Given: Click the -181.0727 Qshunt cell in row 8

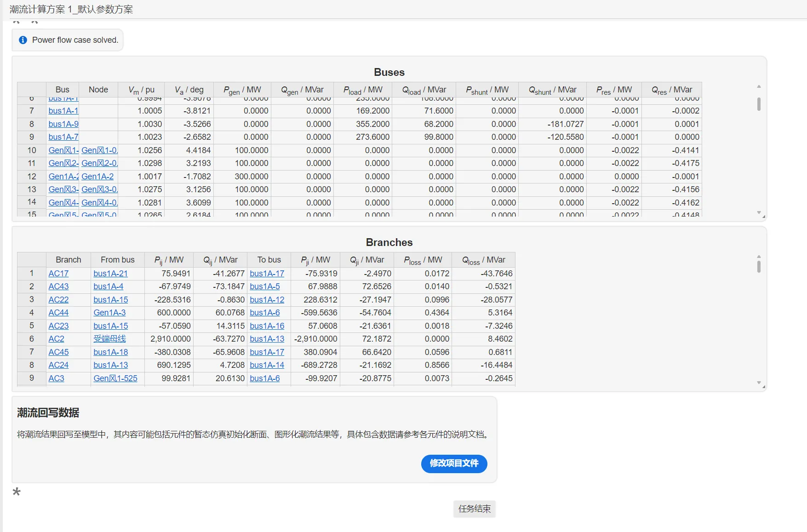Looking at the screenshot, I should [x=553, y=124].
